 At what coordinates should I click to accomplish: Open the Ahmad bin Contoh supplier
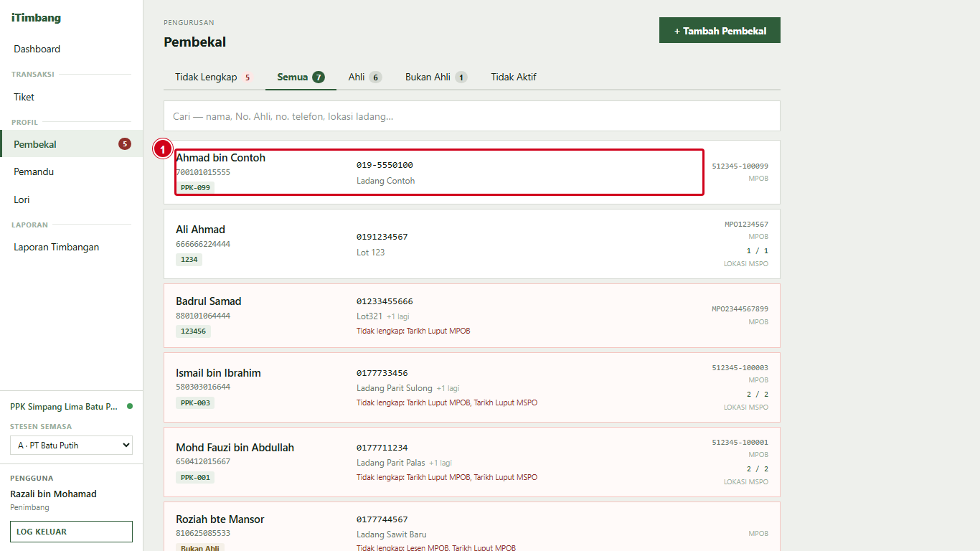472,172
